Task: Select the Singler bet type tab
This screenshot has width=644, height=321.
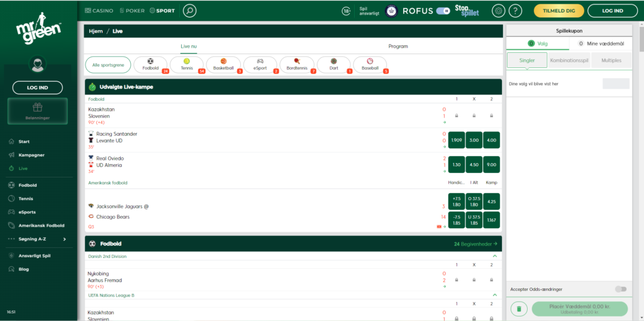Action: [527, 60]
